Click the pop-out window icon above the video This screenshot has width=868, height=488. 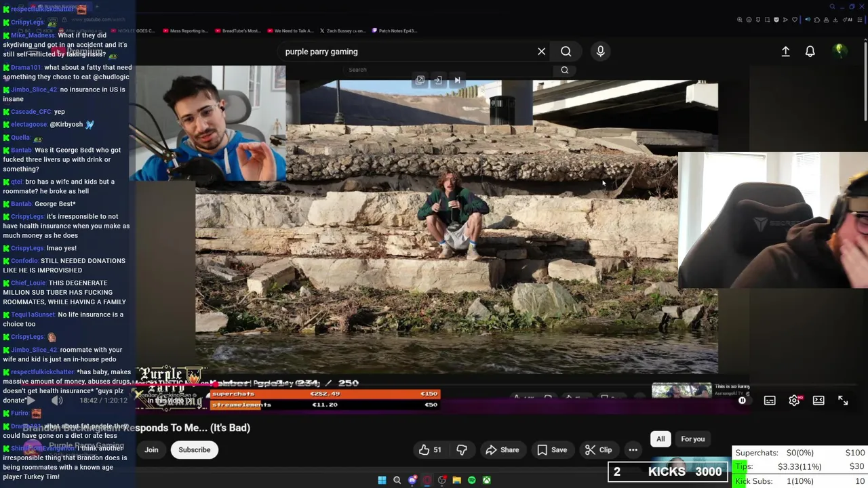point(420,81)
